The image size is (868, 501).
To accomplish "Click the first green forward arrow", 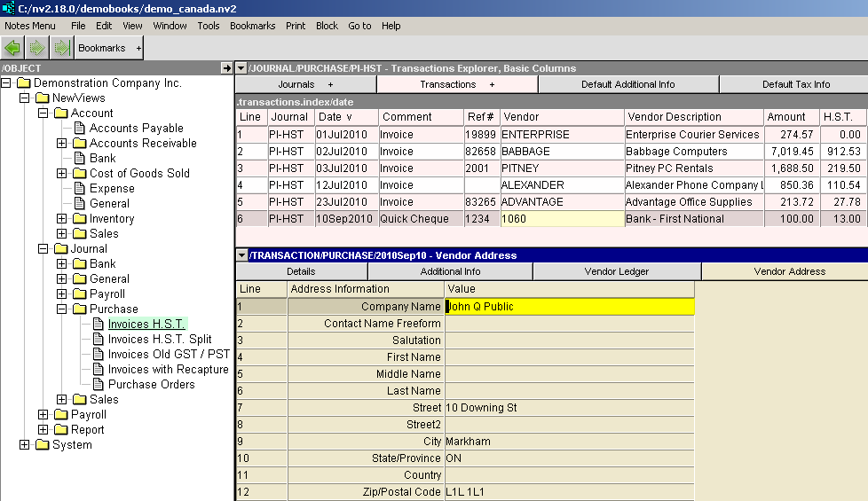I will [x=36, y=48].
